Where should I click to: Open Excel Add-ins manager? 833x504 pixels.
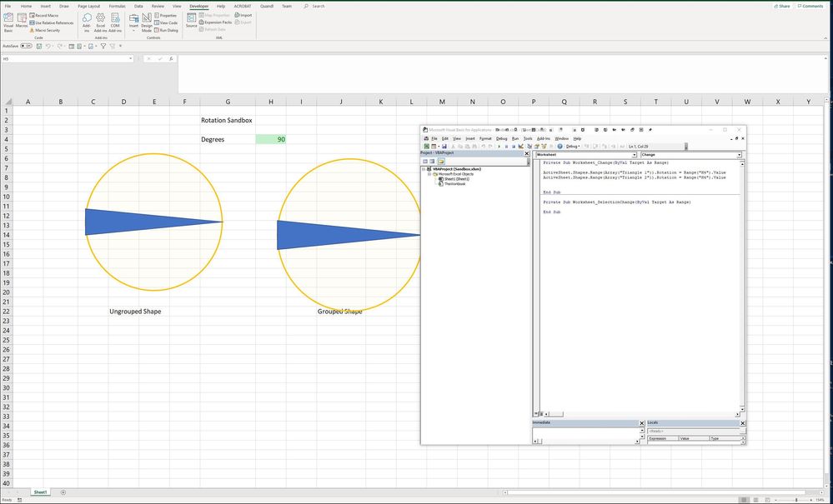(100, 22)
